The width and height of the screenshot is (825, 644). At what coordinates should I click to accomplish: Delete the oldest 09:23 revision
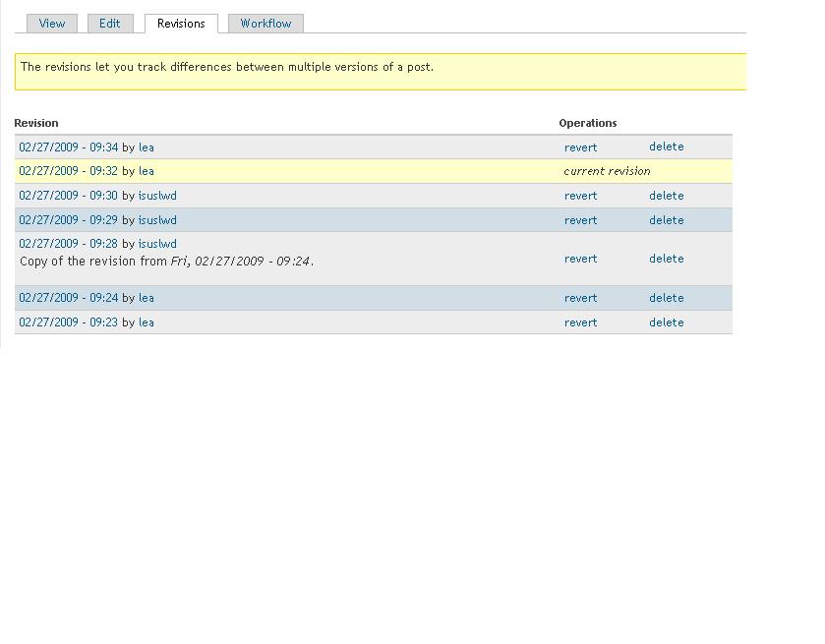click(x=666, y=322)
